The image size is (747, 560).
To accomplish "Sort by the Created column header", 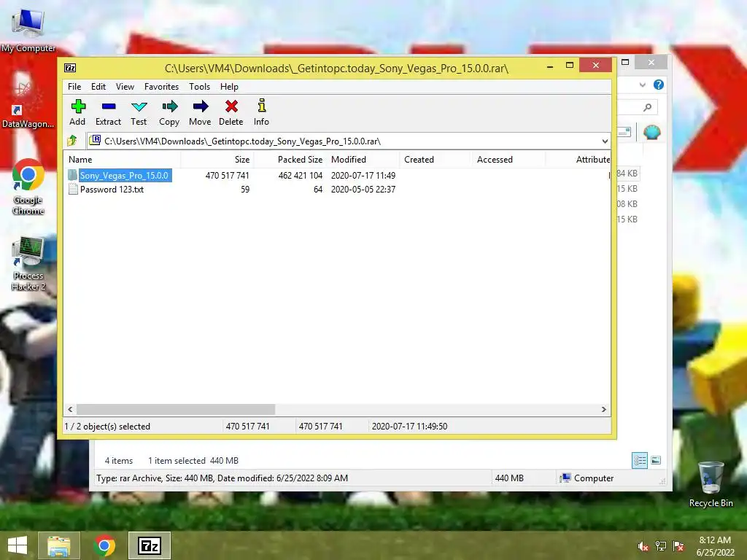I will click(x=436, y=160).
